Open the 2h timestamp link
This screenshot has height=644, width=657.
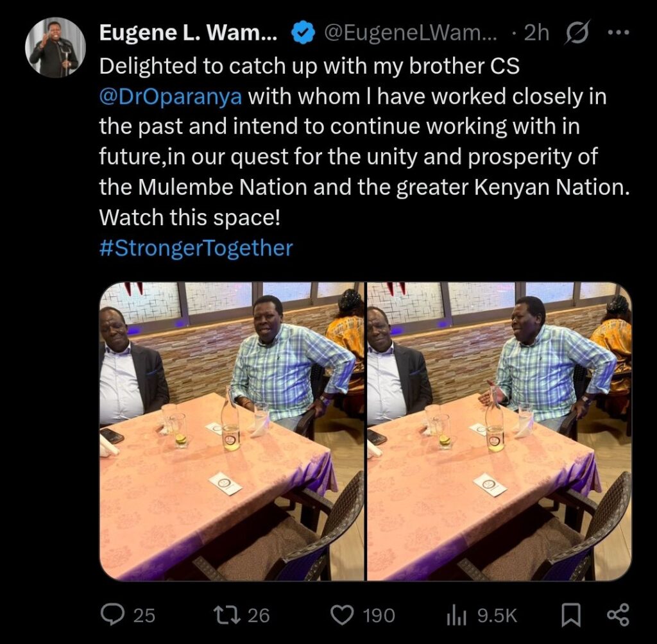(536, 33)
